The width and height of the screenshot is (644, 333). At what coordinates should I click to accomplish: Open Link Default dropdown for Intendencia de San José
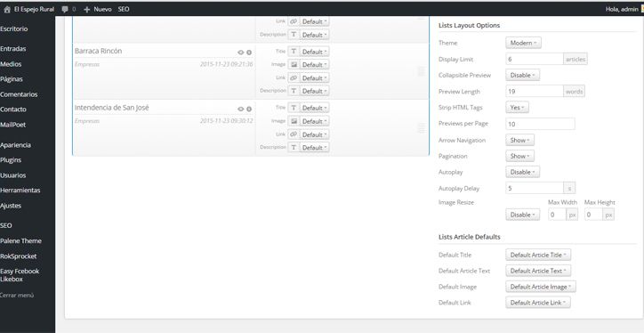click(x=315, y=134)
